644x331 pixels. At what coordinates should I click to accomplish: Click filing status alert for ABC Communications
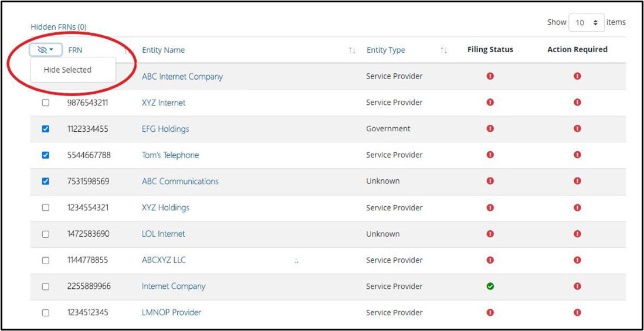pyautogui.click(x=490, y=181)
